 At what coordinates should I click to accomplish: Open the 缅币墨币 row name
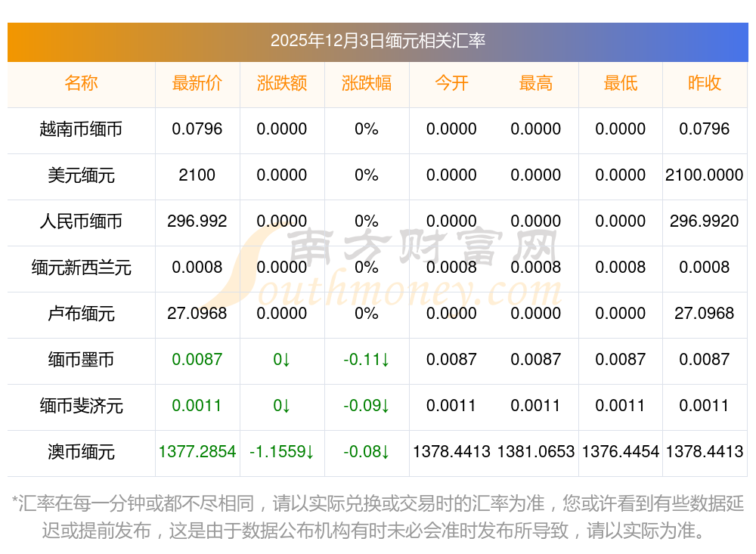coord(81,360)
